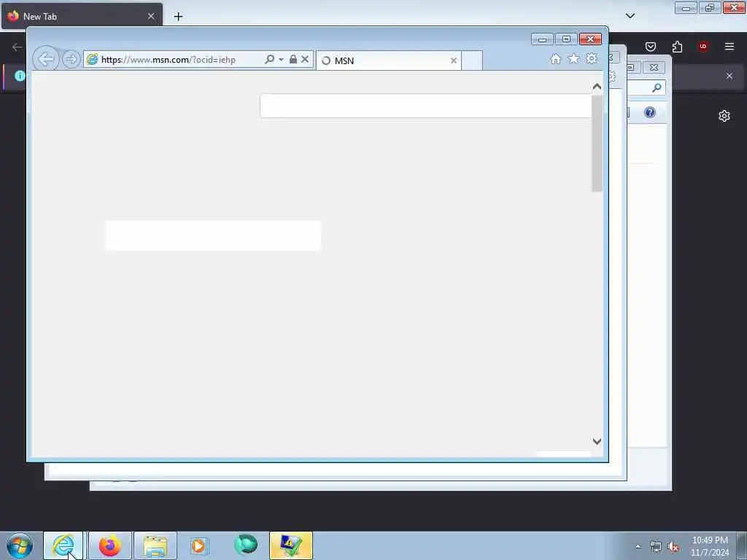Open Firefox extensions puzzle icon
Viewport: 747px width, 560px height.
pyautogui.click(x=677, y=46)
